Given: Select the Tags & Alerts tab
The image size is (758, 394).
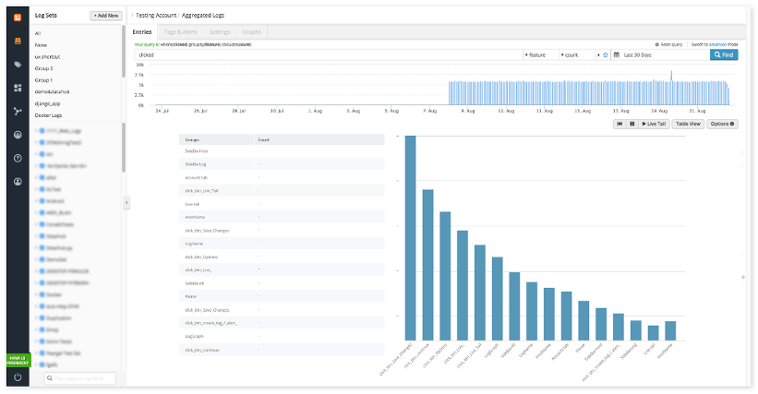Looking at the screenshot, I should 180,32.
